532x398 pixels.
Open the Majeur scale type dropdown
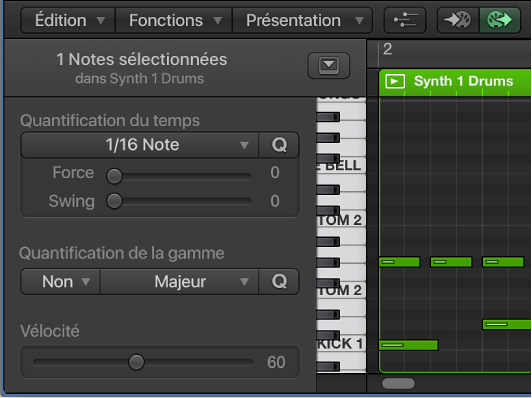coord(179,282)
